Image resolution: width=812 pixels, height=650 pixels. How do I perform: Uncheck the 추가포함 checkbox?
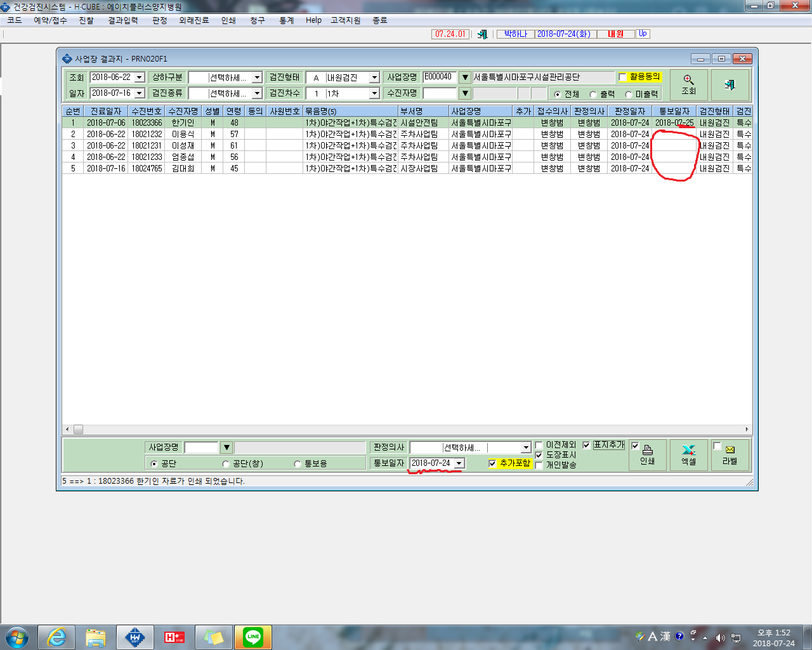click(492, 463)
